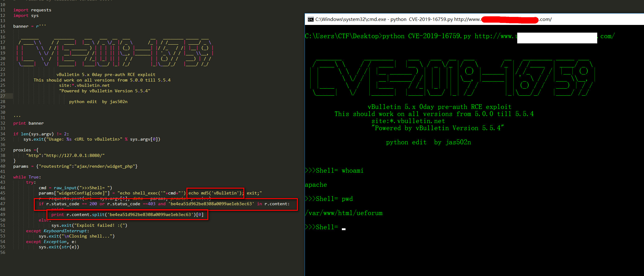The width and height of the screenshot is (644, 276).
Task: Click the blinking cursor at the last Shell prompt
Action: [x=344, y=229]
